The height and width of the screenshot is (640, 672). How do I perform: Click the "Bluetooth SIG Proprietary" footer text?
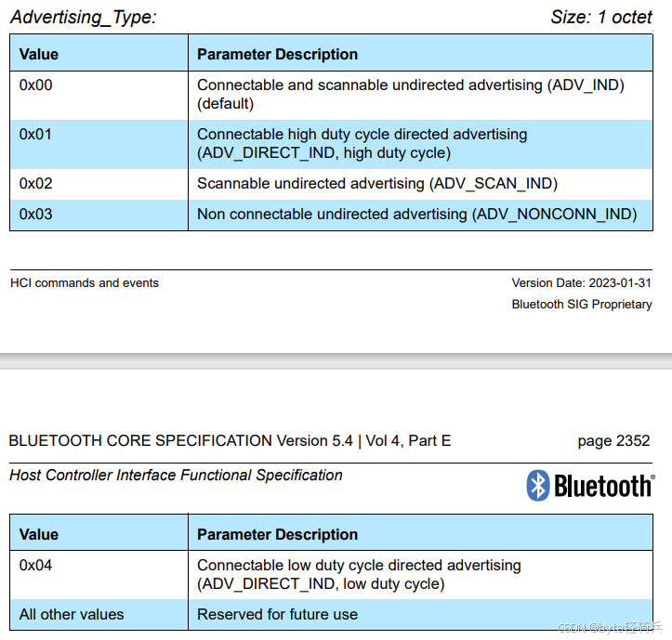(x=581, y=305)
